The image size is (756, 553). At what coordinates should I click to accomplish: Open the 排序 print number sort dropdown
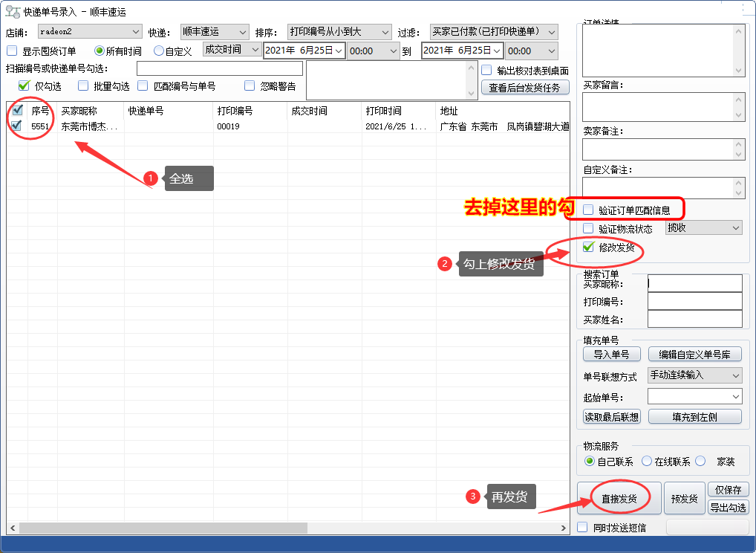[339, 32]
